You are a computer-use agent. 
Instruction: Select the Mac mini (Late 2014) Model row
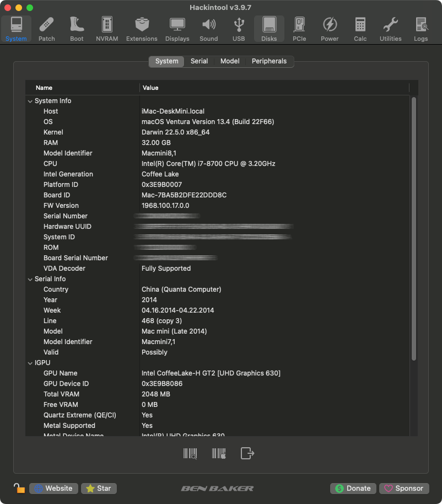coord(218,331)
